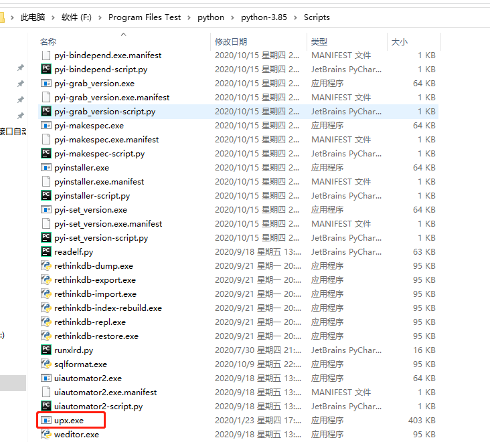Click the MANIFEST 文件 type of pyinstaller.exe.manifest
Image resolution: width=490 pixels, height=448 pixels.
(x=341, y=181)
